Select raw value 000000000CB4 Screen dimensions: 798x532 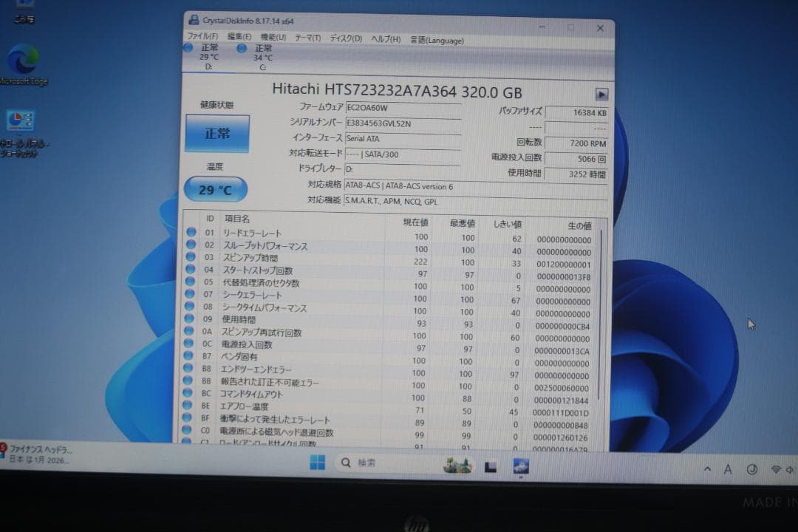(x=562, y=327)
